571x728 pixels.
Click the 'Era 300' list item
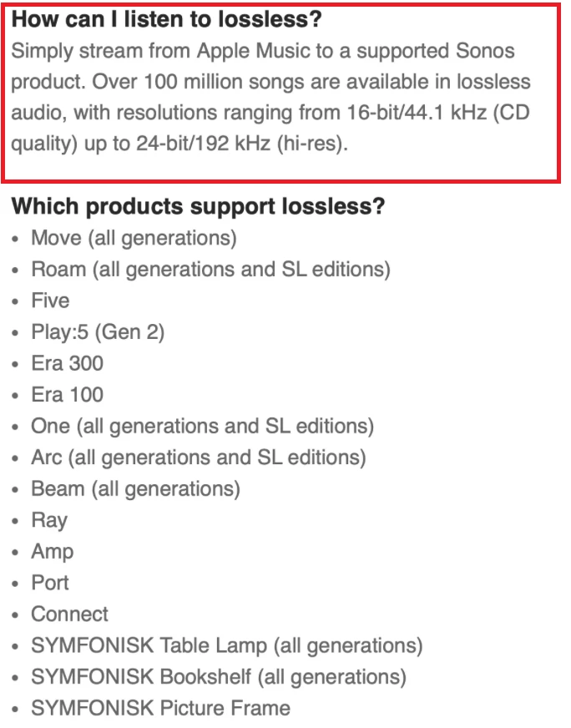(x=68, y=363)
